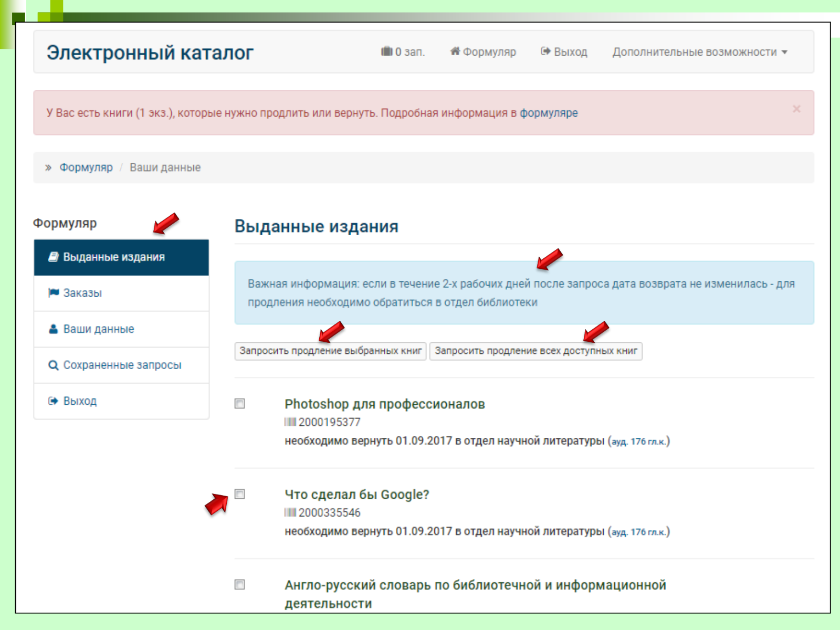Viewport: 840px width, 630px height.
Task: Click Электронный каталог site title
Action: (150, 52)
